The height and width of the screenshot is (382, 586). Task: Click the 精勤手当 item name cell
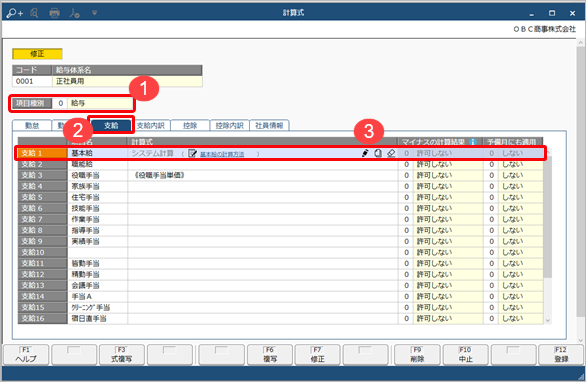98,275
